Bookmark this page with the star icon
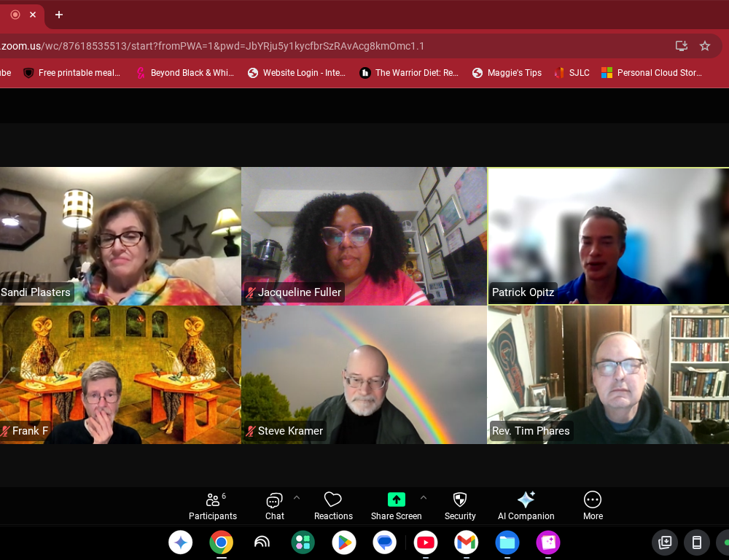This screenshot has height=560, width=729. coord(705,46)
